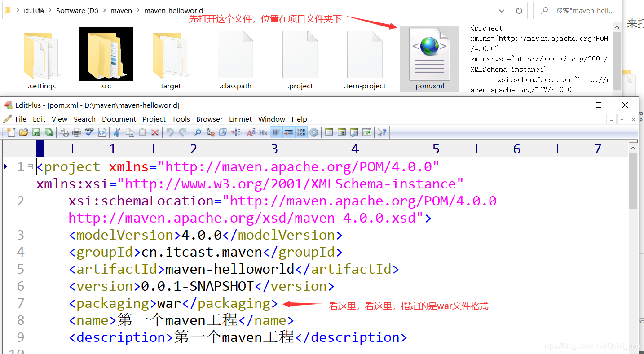The image size is (644, 354).
Task: Toggle the Directory window icon
Action: point(342,132)
